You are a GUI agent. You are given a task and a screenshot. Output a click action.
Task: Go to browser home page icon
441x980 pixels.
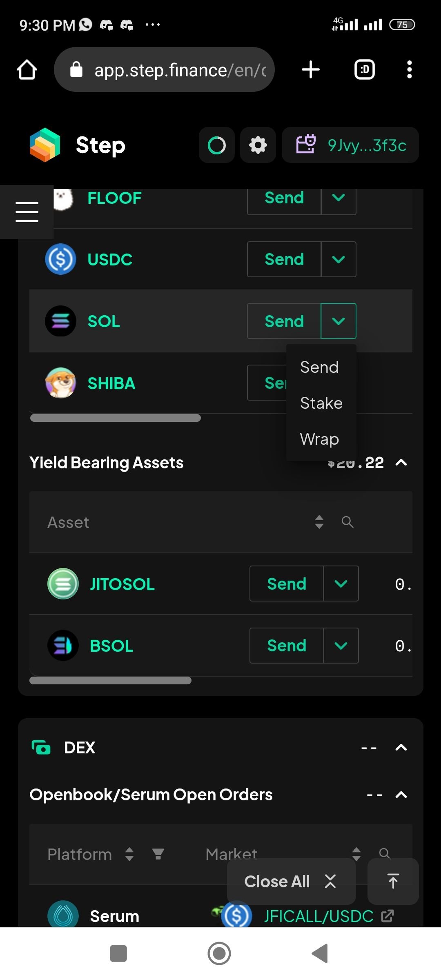pyautogui.click(x=27, y=69)
